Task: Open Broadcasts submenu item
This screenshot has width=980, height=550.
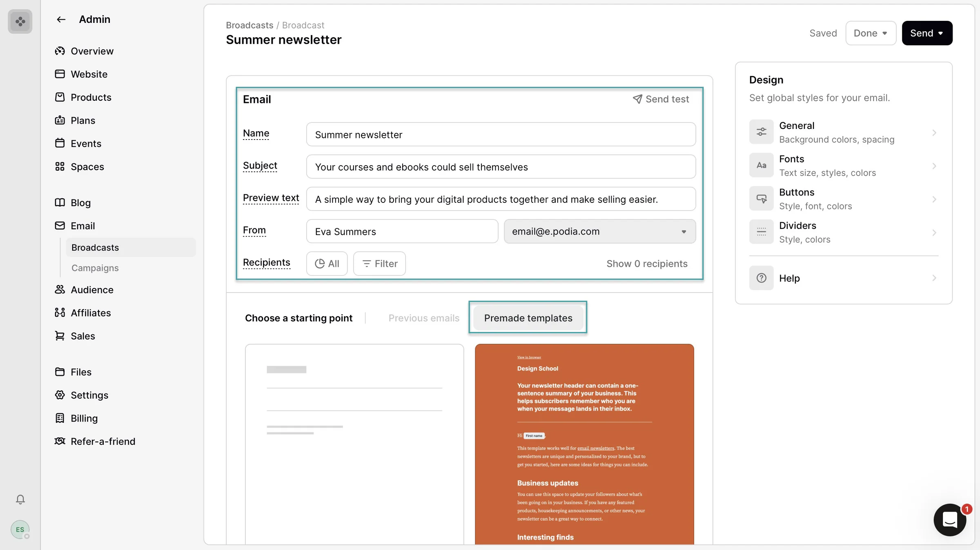Action: pos(131,247)
